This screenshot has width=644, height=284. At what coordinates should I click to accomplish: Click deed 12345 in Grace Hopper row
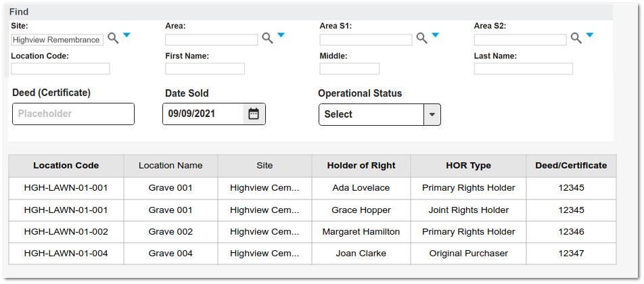click(x=572, y=210)
